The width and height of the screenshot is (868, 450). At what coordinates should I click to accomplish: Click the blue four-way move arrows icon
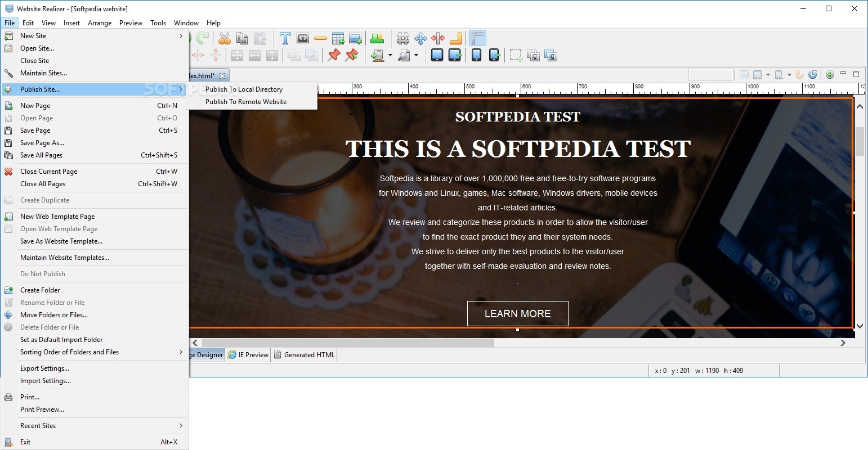(x=420, y=38)
